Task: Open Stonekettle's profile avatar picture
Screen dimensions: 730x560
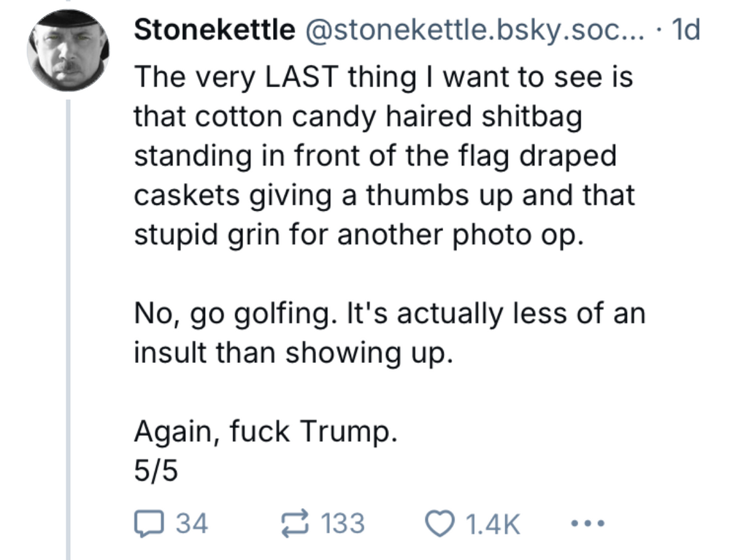Action: [x=68, y=51]
